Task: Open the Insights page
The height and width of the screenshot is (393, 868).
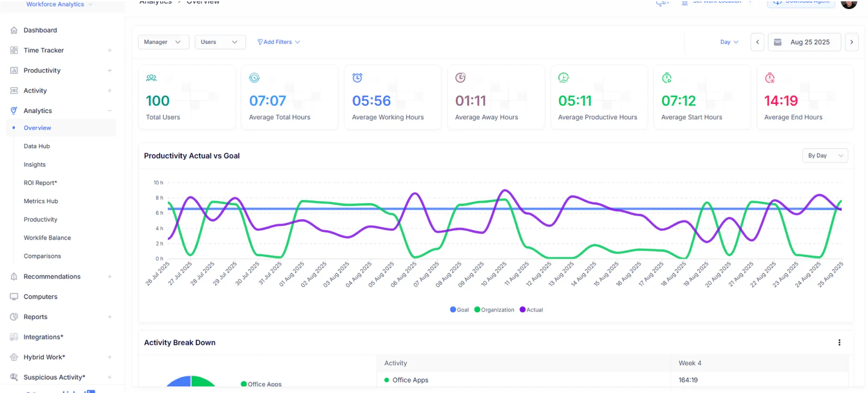Action: (35, 165)
